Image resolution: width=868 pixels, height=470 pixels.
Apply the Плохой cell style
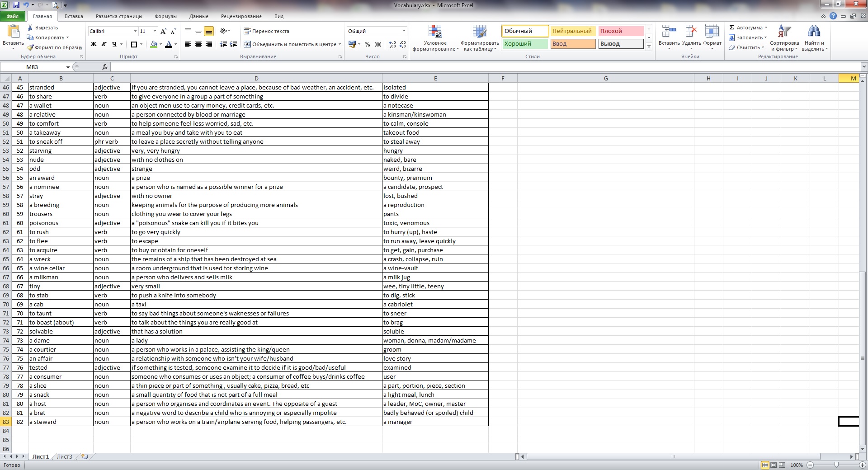point(621,31)
